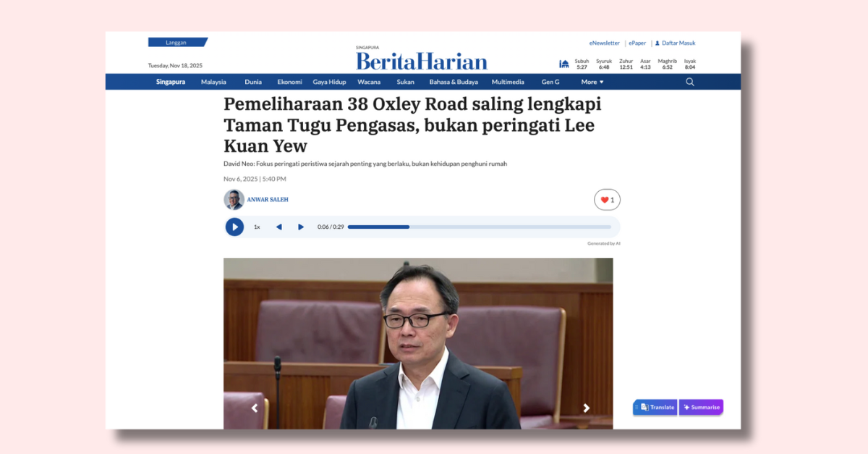
Task: Skip audio back with the previous arrow
Action: pos(278,227)
